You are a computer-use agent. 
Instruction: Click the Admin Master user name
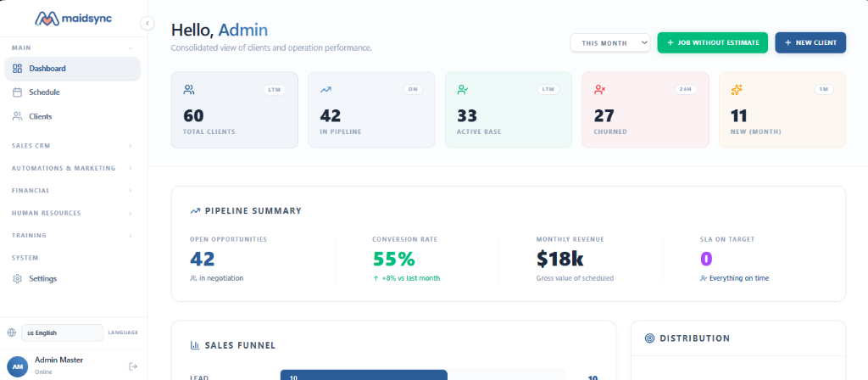tap(58, 360)
